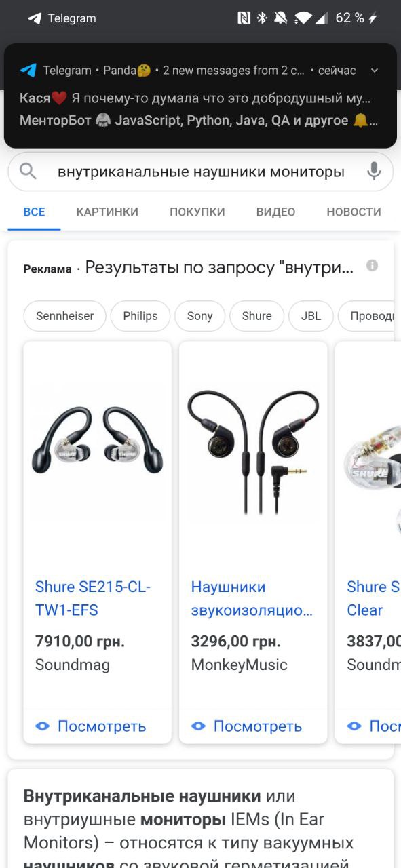
Task: Tap the eye icon under the Soundmag product
Action: 43,726
